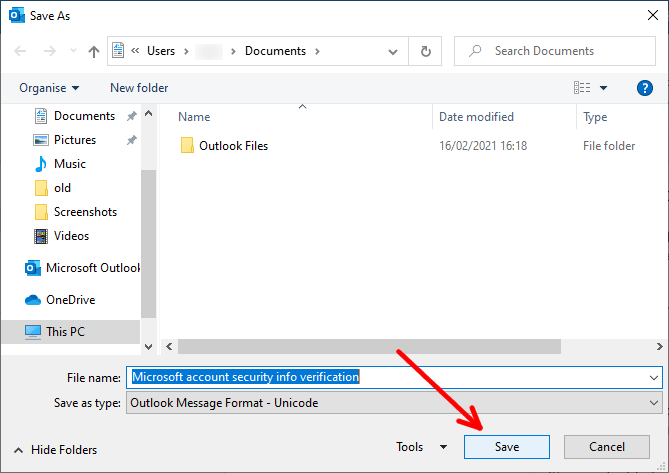Open the File name history dropdown
Viewport: 669px width, 473px height.
[654, 377]
